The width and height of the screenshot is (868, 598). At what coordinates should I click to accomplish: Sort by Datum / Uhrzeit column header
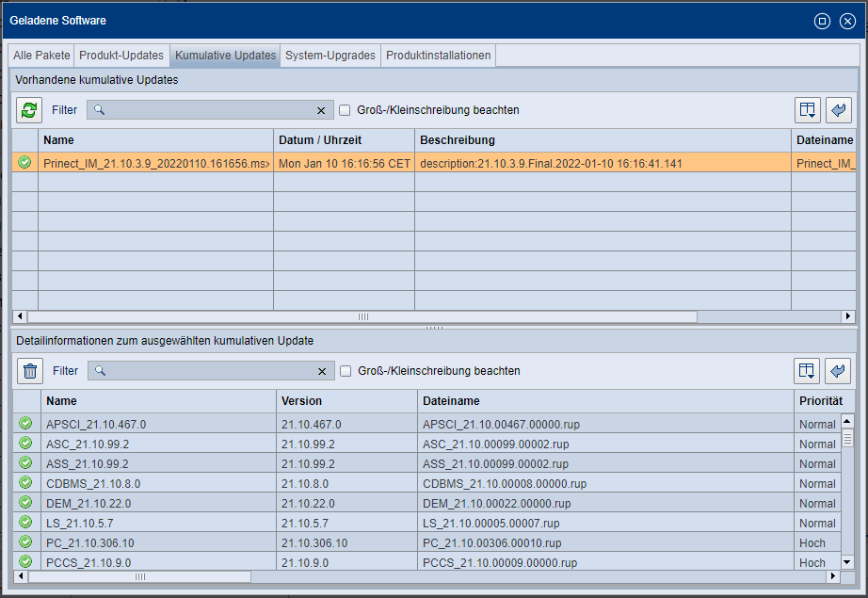[344, 140]
